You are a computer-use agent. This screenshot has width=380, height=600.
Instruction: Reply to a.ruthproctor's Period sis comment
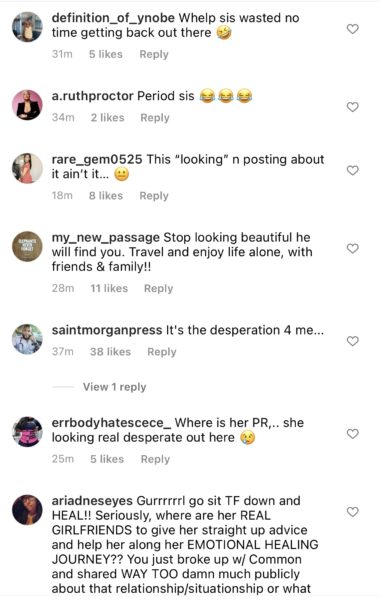(155, 118)
